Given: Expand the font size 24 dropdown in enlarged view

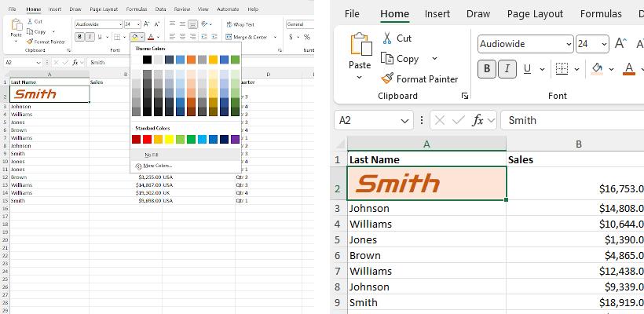Looking at the screenshot, I should click(x=603, y=44).
